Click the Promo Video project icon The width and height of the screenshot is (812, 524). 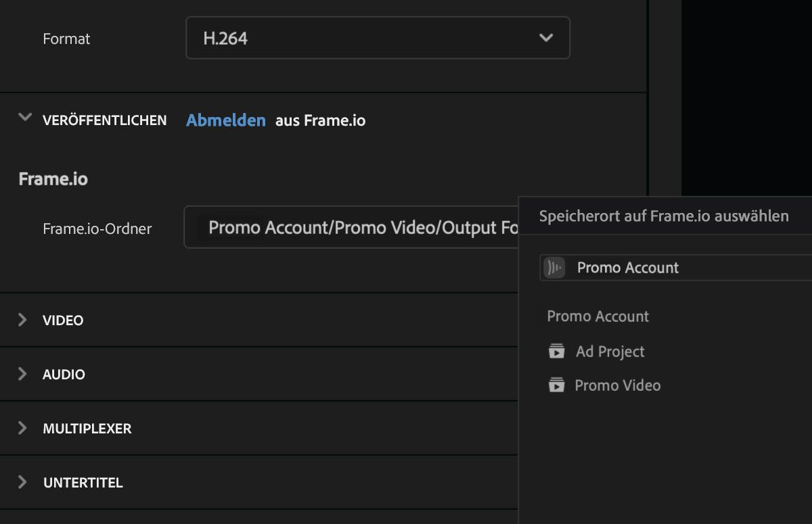[x=556, y=385]
